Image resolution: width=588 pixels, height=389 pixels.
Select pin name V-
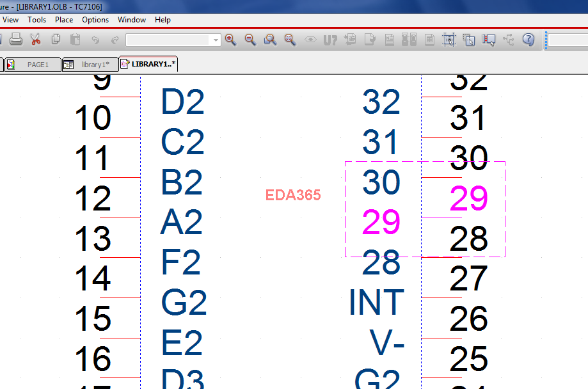click(x=387, y=342)
